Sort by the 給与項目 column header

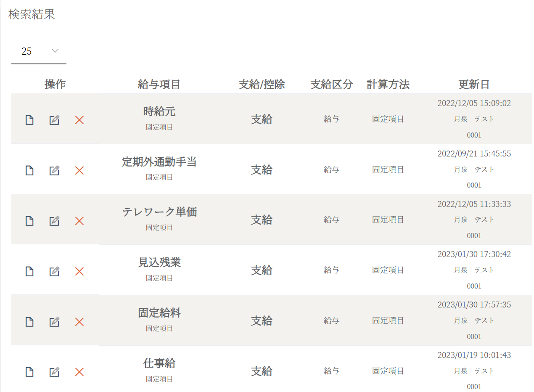159,85
